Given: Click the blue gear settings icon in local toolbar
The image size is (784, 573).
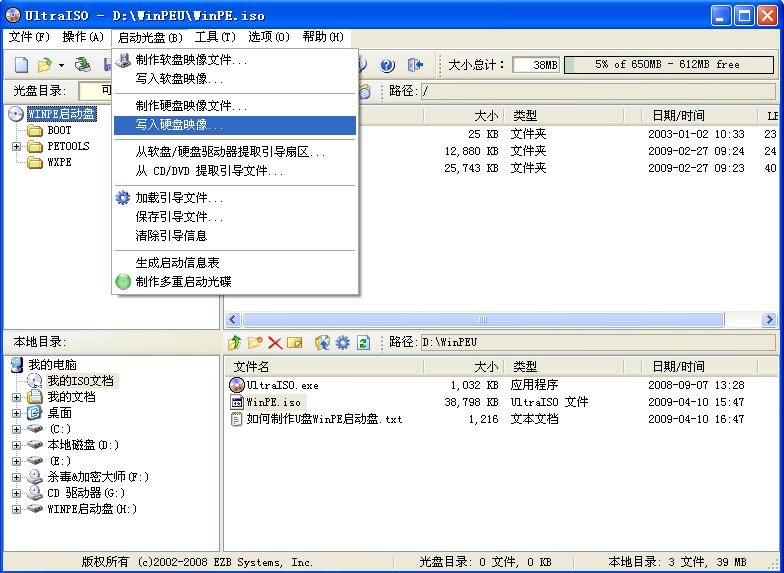Looking at the screenshot, I should tap(343, 343).
